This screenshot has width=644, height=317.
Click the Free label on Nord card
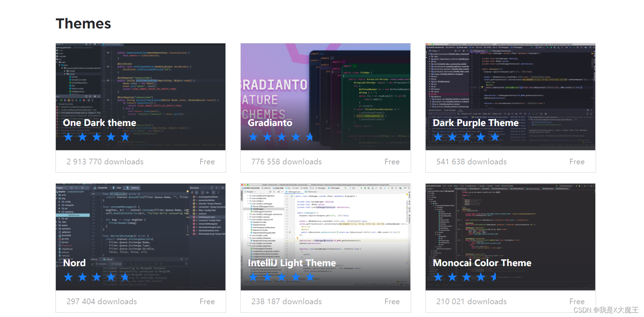click(x=207, y=302)
